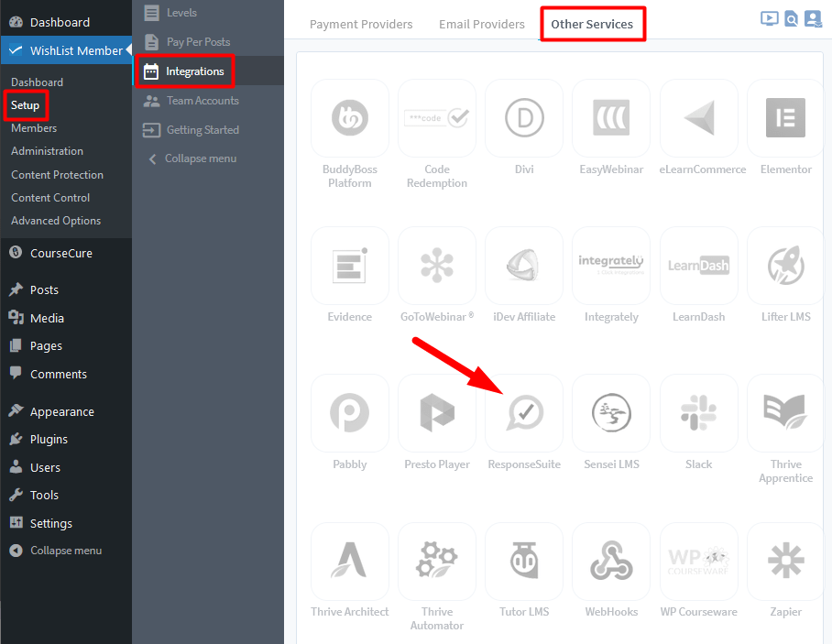Open the ResponseSuite integration icon
This screenshot has width=832, height=644.
(524, 413)
